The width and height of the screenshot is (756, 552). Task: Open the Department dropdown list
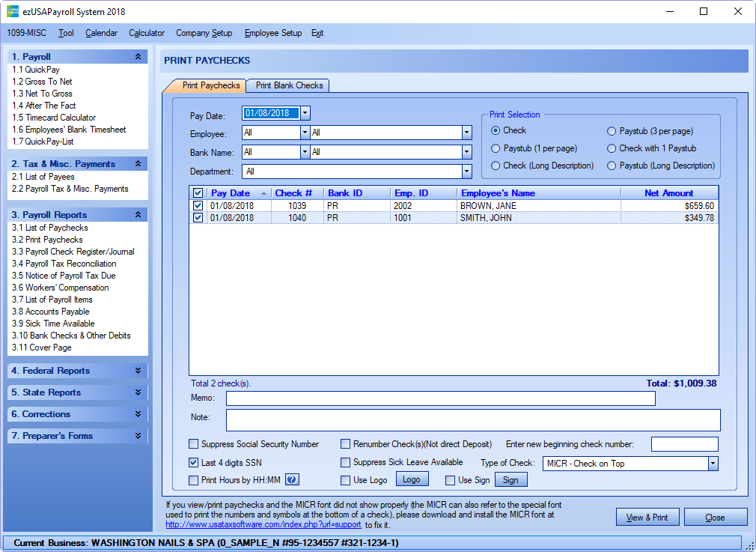click(466, 172)
